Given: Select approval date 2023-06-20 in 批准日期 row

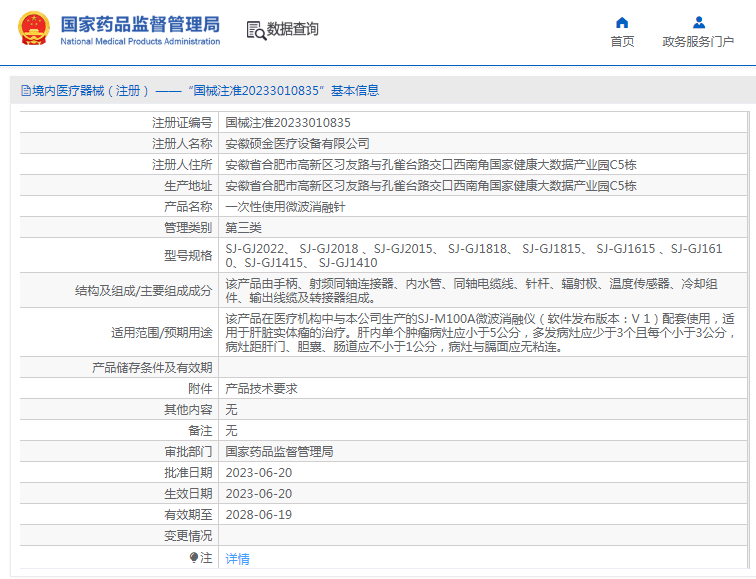Looking at the screenshot, I should point(259,473).
